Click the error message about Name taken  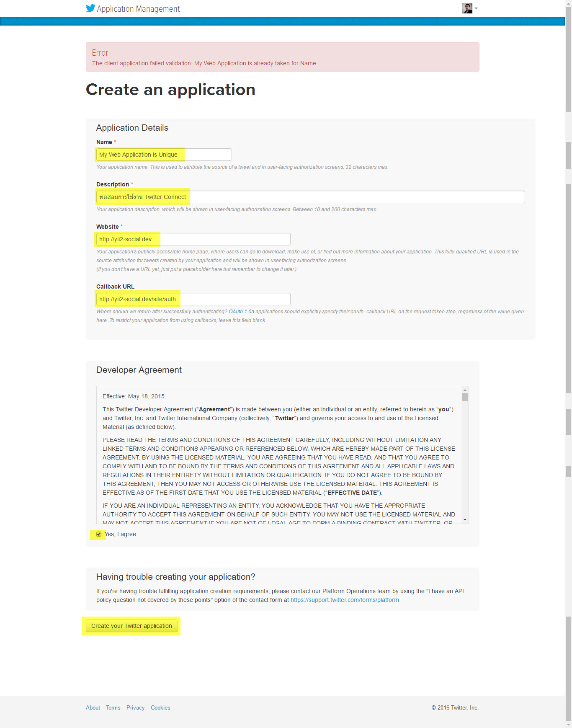point(205,63)
